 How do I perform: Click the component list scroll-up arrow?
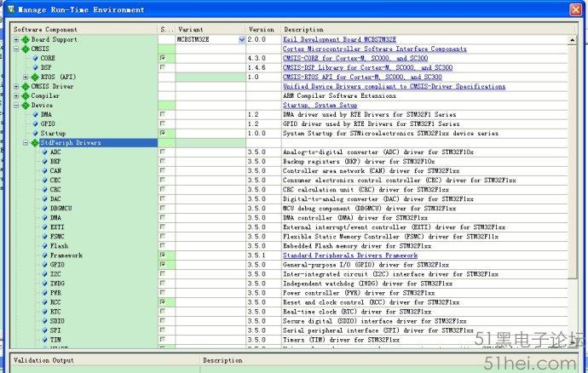click(x=573, y=39)
